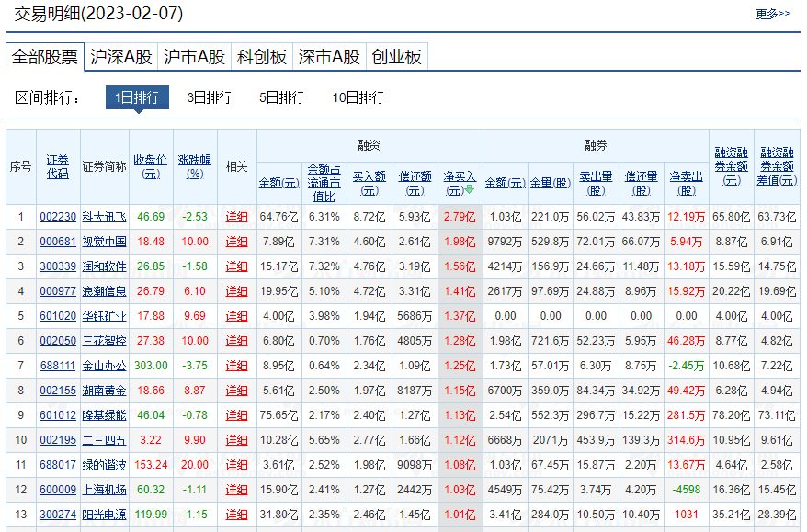
Task: Open 视觉中国 stock name link
Action: point(104,241)
